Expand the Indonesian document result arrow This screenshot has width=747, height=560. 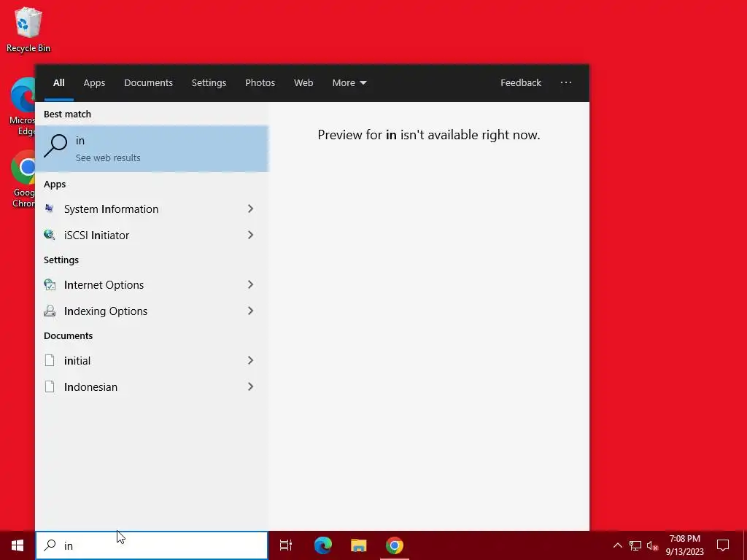250,386
